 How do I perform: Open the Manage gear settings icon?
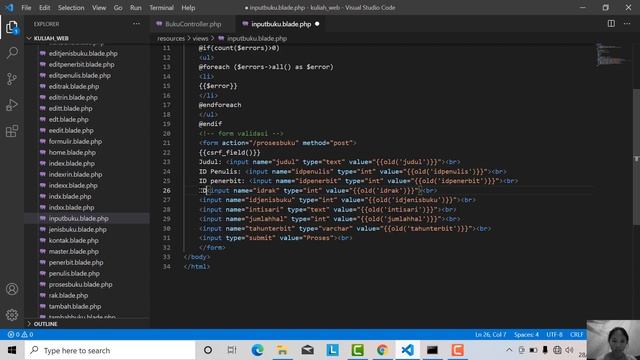click(12, 315)
